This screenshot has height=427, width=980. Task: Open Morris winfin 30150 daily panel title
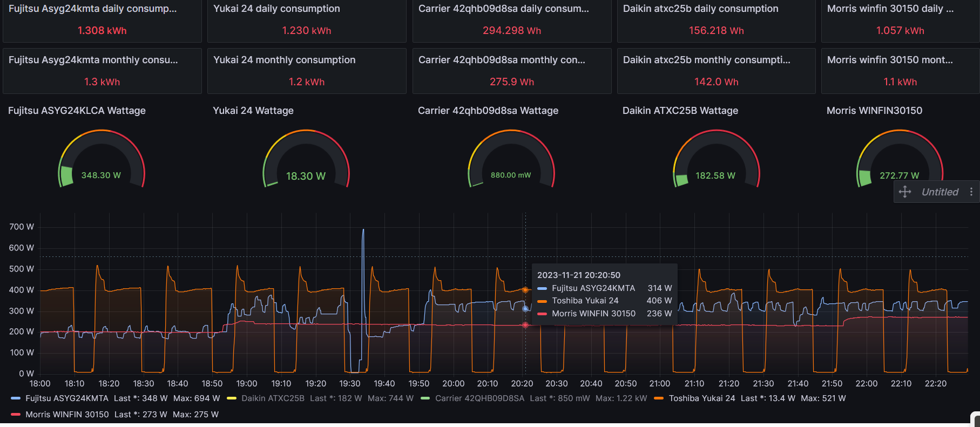(890, 9)
